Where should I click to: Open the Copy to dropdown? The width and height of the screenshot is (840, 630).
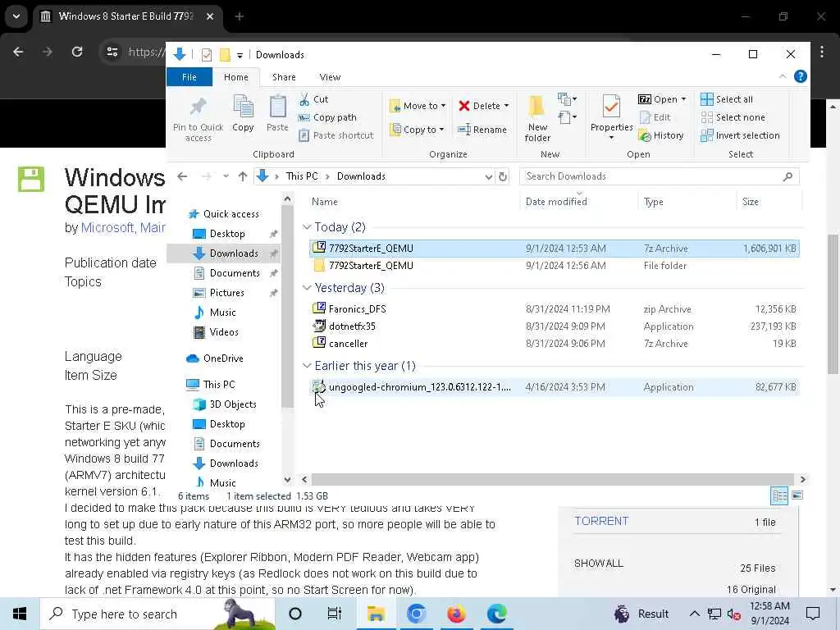click(418, 129)
